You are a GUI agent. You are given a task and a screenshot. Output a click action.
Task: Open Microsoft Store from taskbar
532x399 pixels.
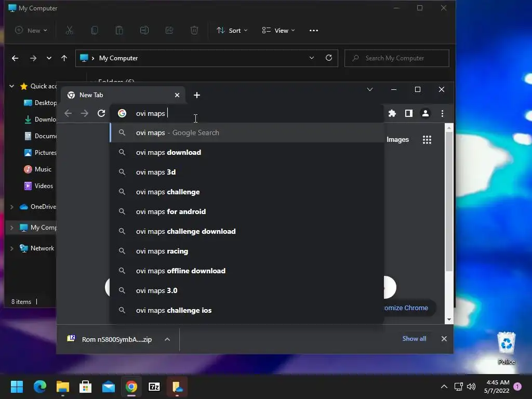pos(86,387)
